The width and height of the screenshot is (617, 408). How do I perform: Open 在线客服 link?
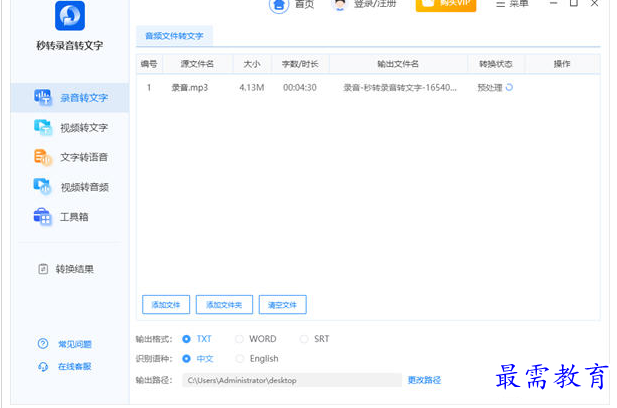point(75,367)
